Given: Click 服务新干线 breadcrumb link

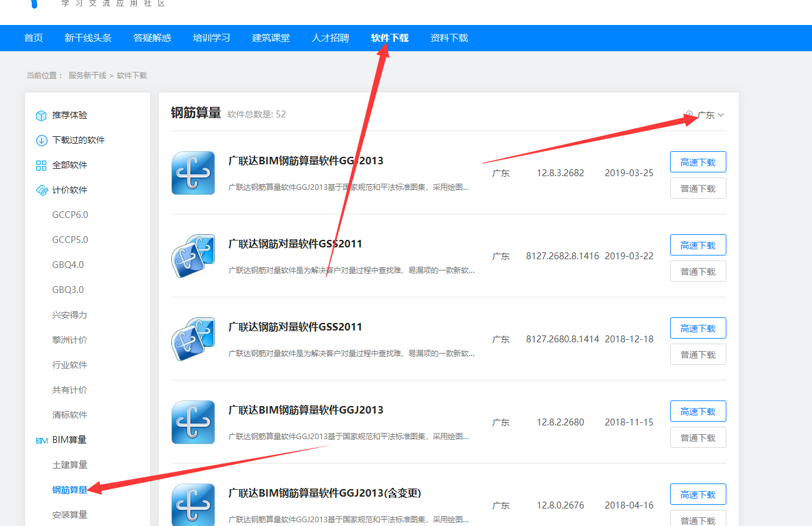Looking at the screenshot, I should [88, 76].
